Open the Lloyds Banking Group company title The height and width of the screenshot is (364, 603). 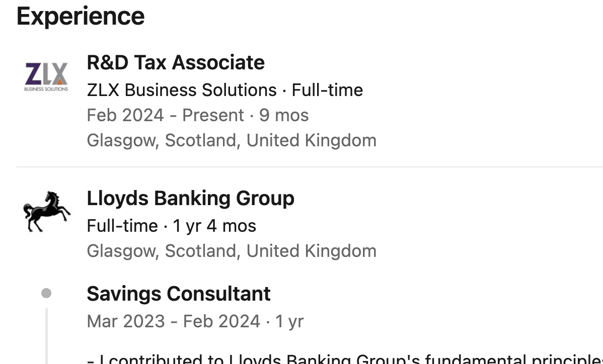click(190, 199)
